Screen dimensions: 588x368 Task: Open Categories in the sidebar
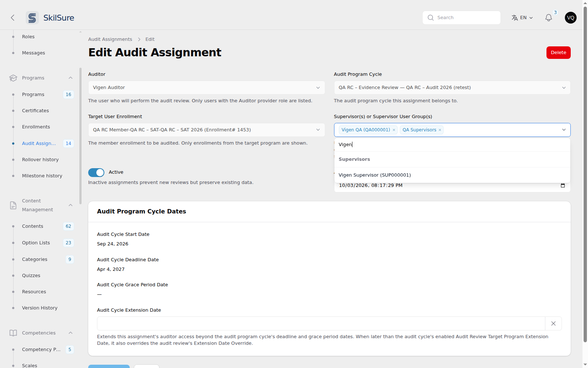coord(35,259)
